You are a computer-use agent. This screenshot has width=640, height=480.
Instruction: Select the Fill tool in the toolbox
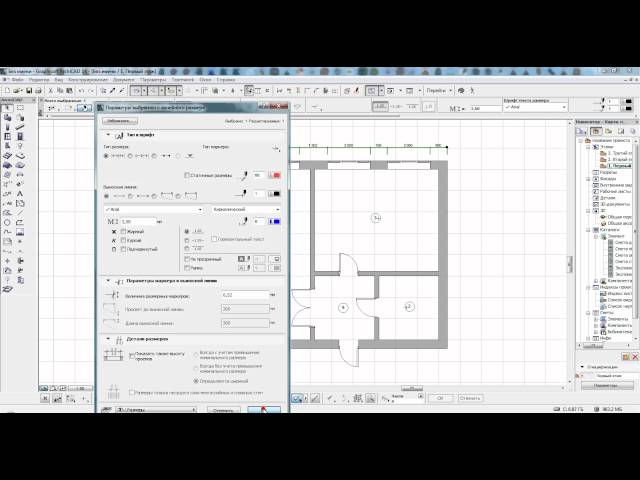(x=20, y=203)
